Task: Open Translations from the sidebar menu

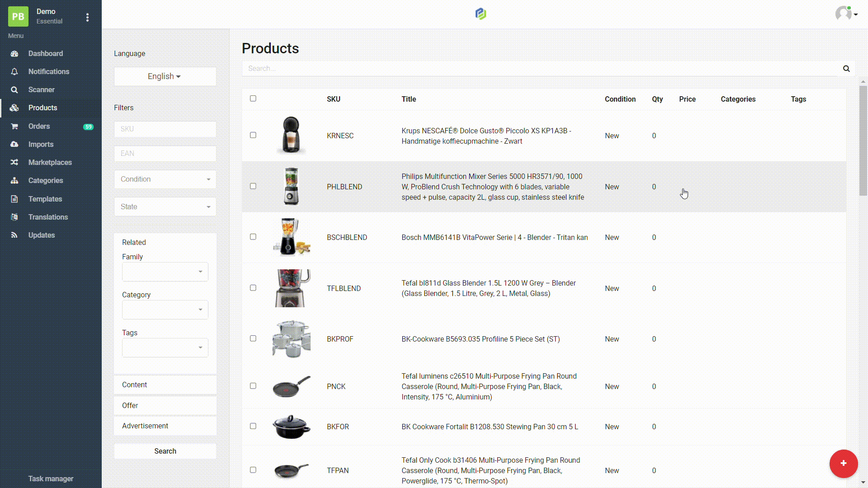Action: click(x=48, y=217)
